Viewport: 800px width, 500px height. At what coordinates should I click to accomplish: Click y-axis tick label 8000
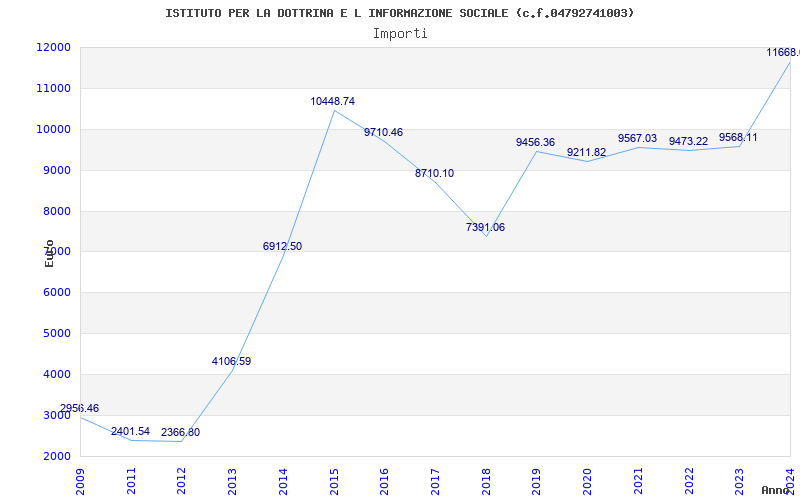[55, 211]
